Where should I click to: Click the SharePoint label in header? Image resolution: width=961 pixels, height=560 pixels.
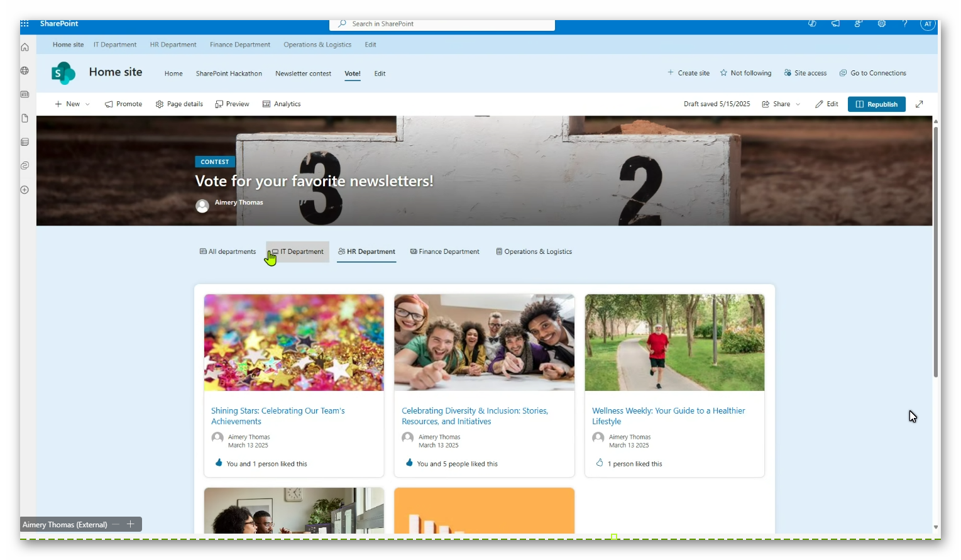(59, 24)
